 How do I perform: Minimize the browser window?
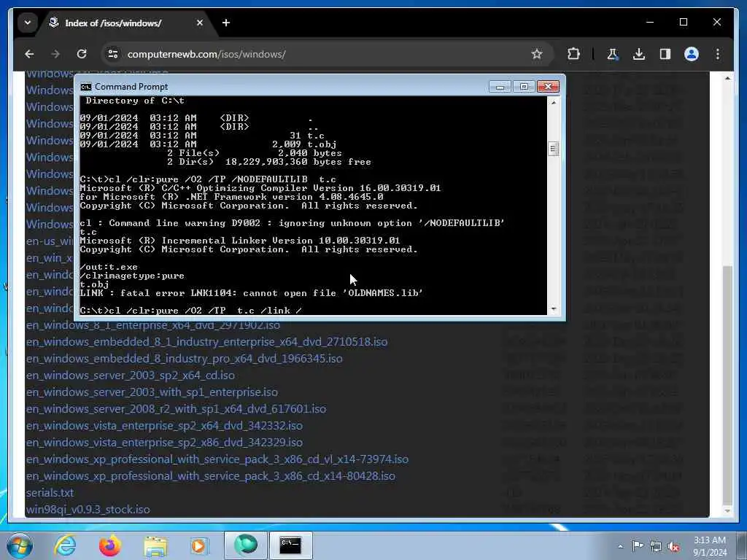[x=650, y=22]
